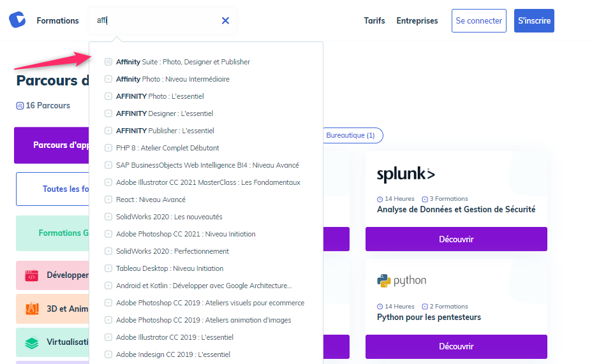Click play icon beside Photoshop CC 2021 Initiation
Image resolution: width=592 pixels, height=364 pixels.
108,234
